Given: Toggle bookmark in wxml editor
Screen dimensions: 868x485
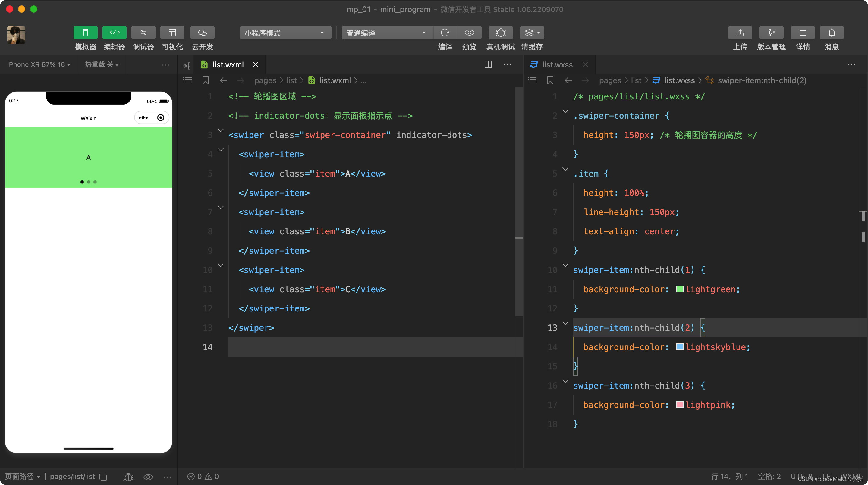Looking at the screenshot, I should coord(206,80).
